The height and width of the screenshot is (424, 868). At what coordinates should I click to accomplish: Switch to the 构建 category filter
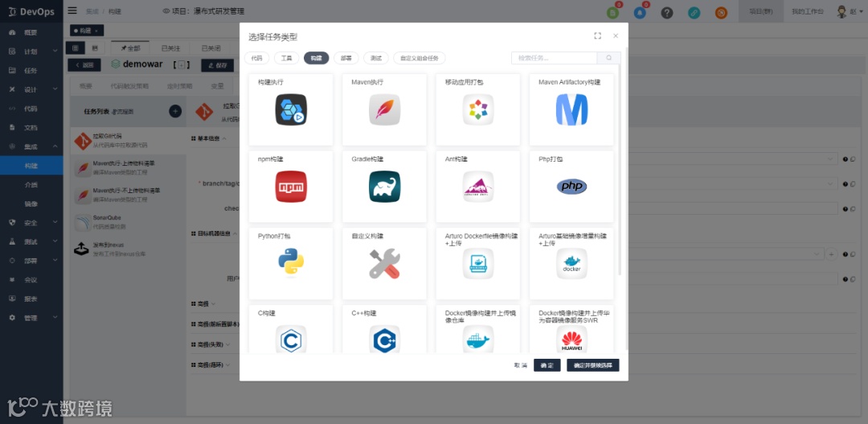tap(317, 58)
